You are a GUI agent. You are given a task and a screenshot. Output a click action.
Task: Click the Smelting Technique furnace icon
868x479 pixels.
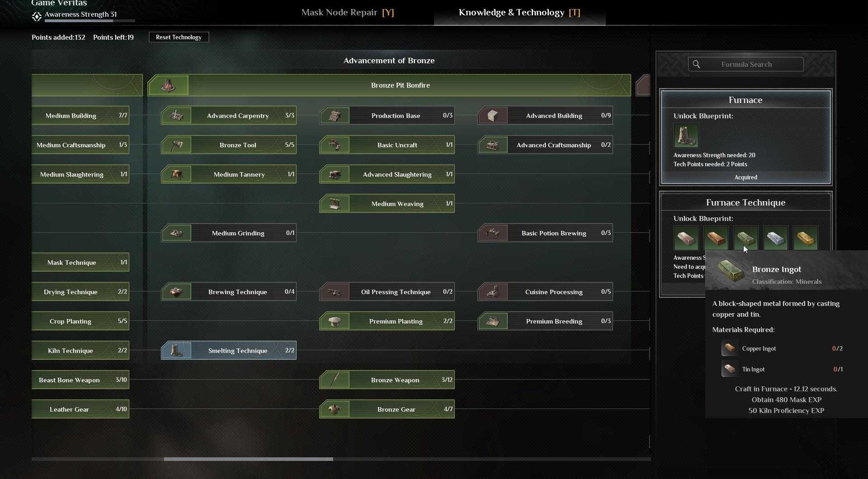click(176, 351)
